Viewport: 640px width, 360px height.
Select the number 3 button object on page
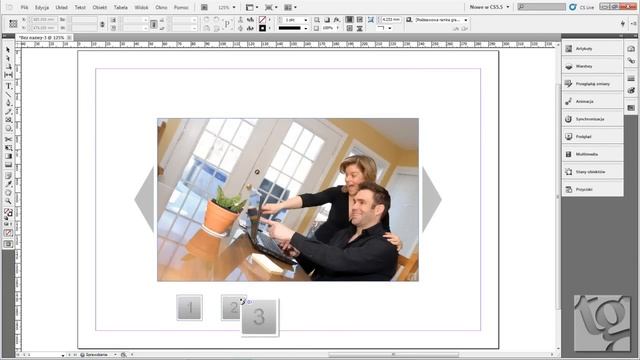(x=259, y=317)
